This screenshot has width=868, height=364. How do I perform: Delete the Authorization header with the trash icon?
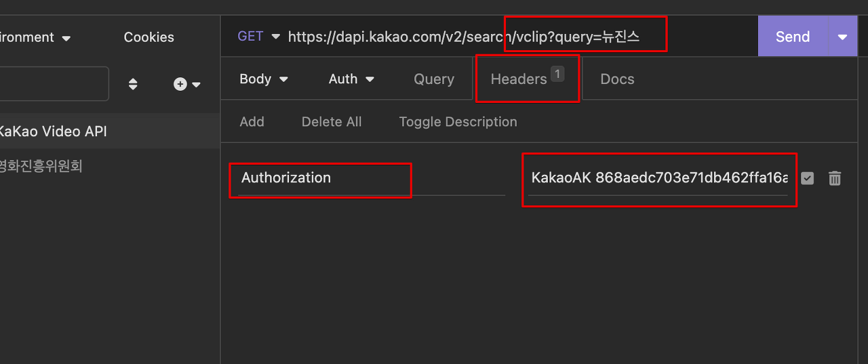[835, 178]
